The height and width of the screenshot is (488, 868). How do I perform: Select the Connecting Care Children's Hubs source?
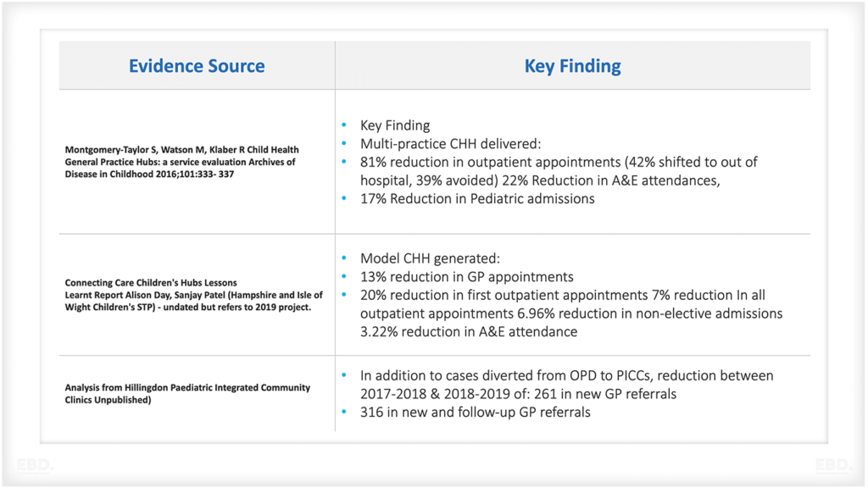coord(193,295)
